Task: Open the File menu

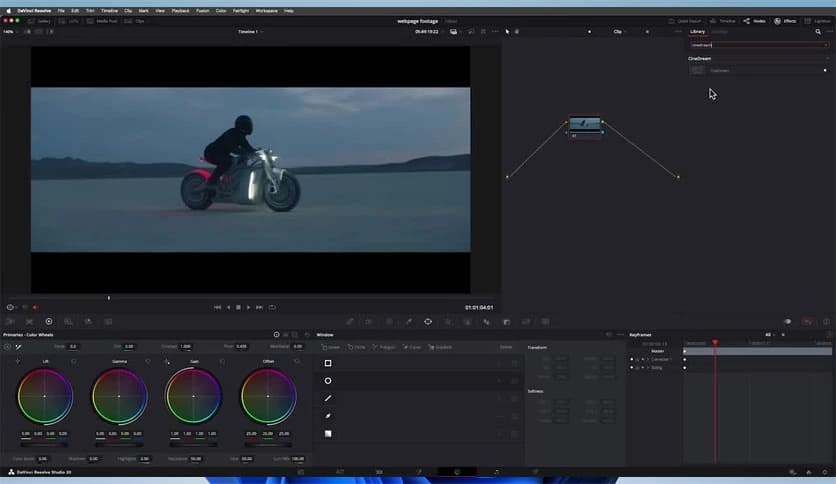Action: 61,11
